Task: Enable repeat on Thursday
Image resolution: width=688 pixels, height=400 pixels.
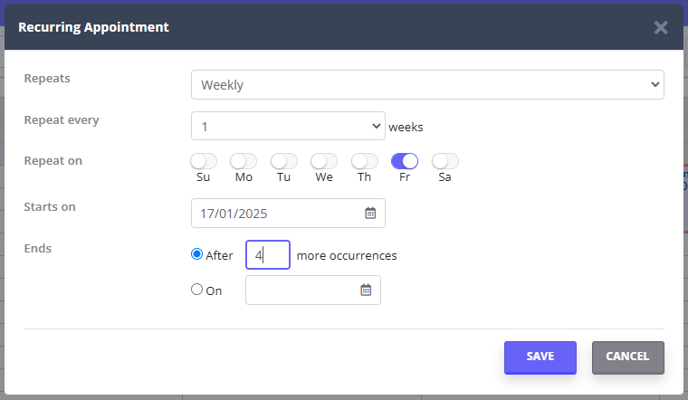Action: (364, 161)
